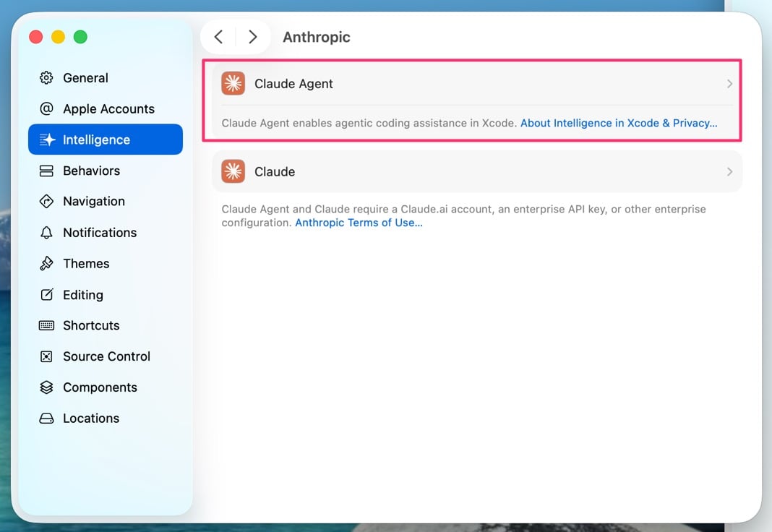
Task: Click the Intelligence sparkle icon
Action: coord(47,140)
